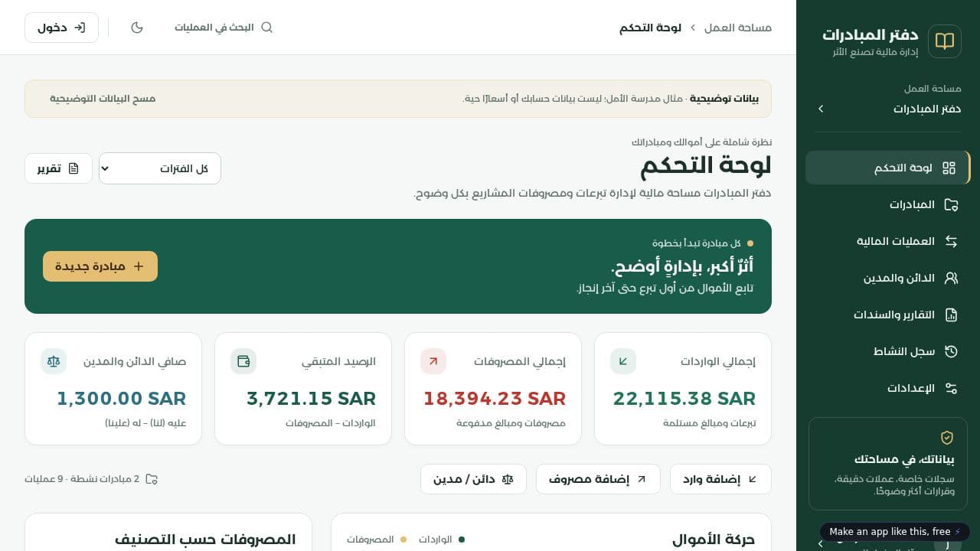Viewport: 980px width, 551px height.
Task: Click the حركة الأموال chart heading
Action: tap(714, 540)
